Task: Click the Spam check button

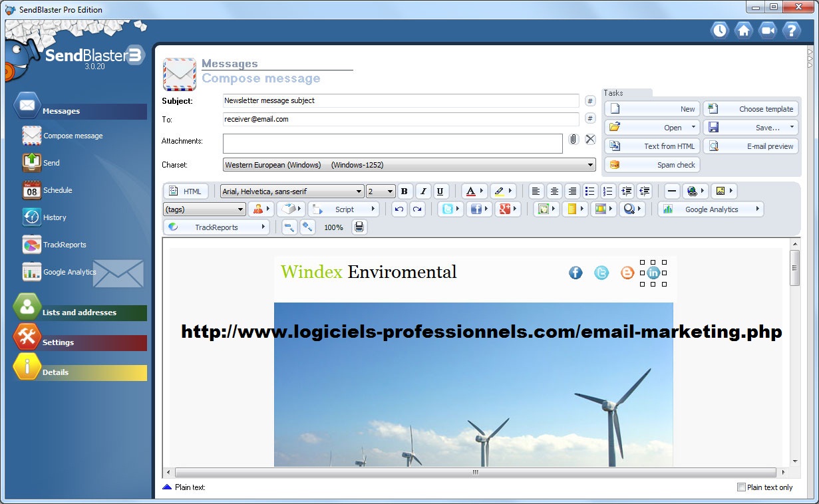Action: coord(652,165)
